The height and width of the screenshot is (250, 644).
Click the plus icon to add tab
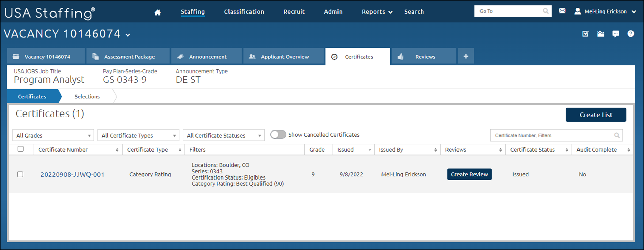click(466, 56)
